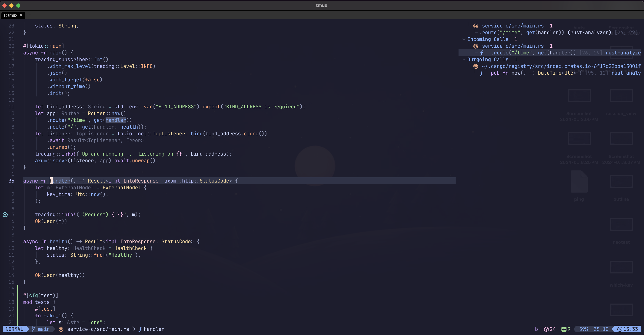Click the package cube icon showing 24
The image size is (644, 335).
click(546, 329)
